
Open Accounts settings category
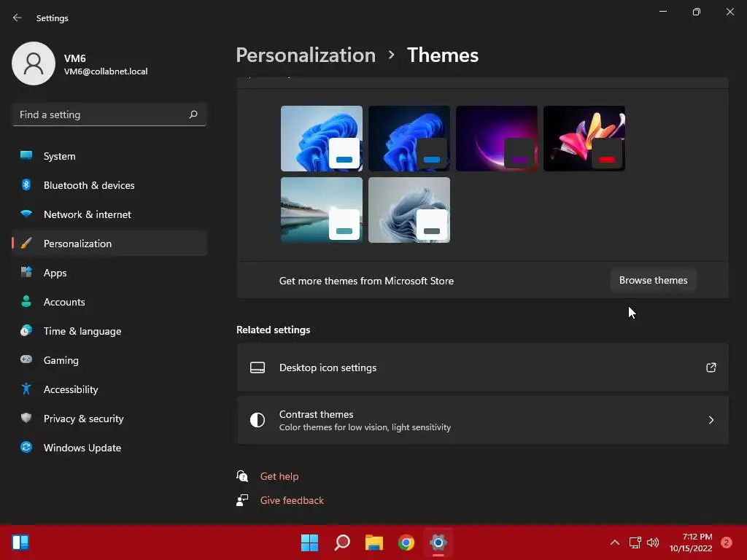click(109, 302)
